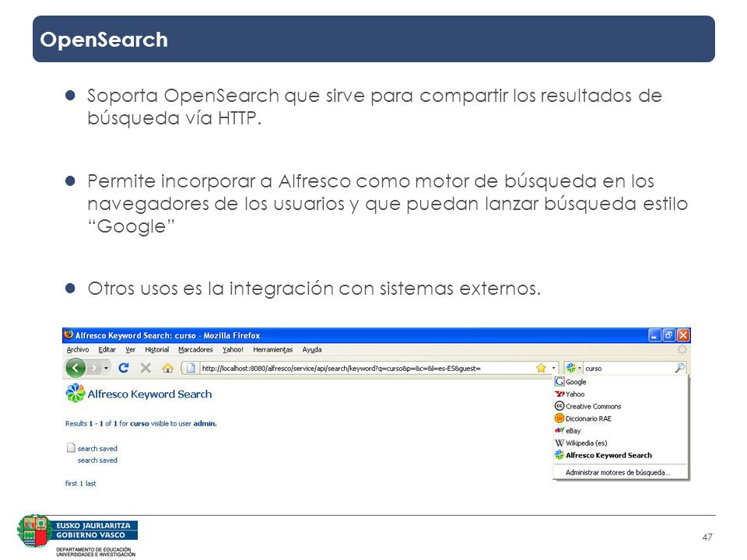This screenshot has width=747, height=560.
Task: Click the page icon in the address bar
Action: click(x=191, y=368)
